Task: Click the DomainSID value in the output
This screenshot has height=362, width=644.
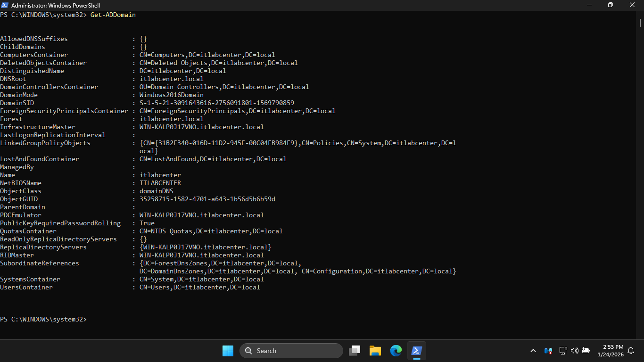Action: click(x=216, y=103)
